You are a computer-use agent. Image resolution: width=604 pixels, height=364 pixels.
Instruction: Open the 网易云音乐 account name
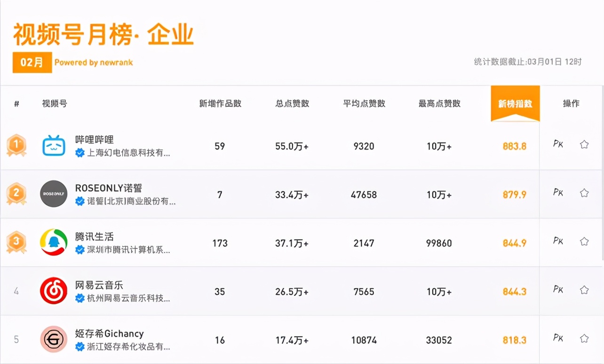[99, 285]
